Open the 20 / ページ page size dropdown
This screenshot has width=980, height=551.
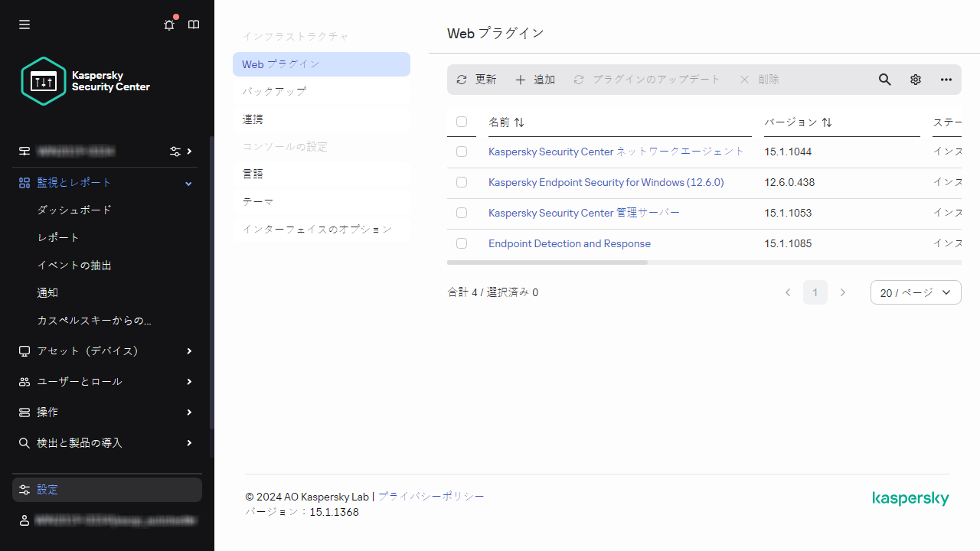click(916, 292)
